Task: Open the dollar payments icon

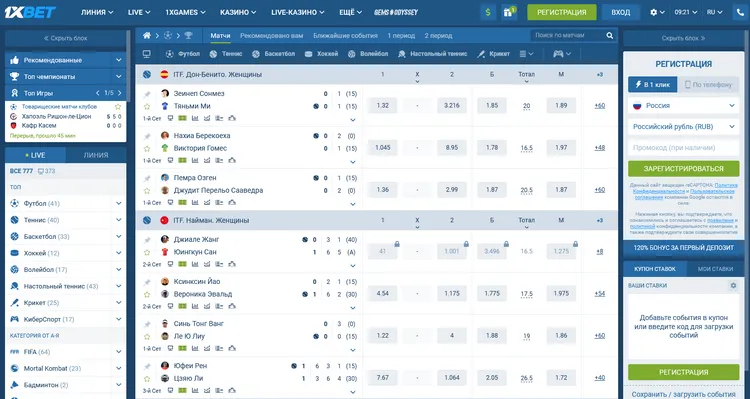Action: pyautogui.click(x=488, y=12)
